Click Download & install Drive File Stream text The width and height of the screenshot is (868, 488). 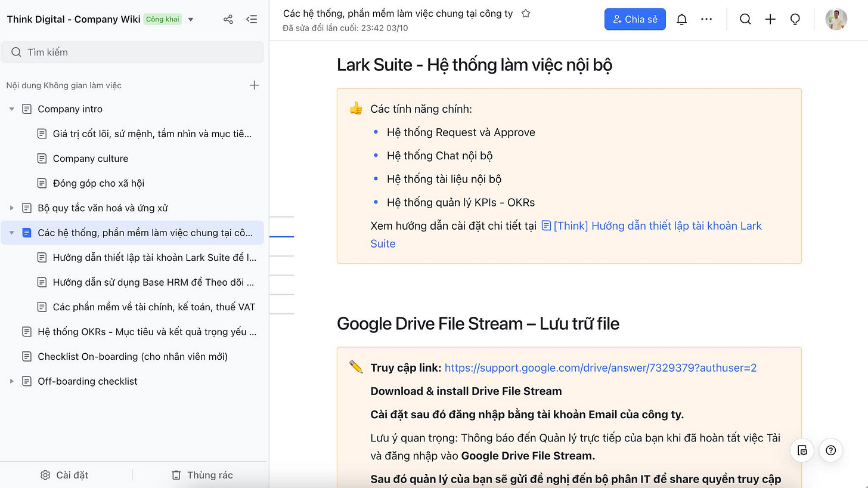[466, 391]
